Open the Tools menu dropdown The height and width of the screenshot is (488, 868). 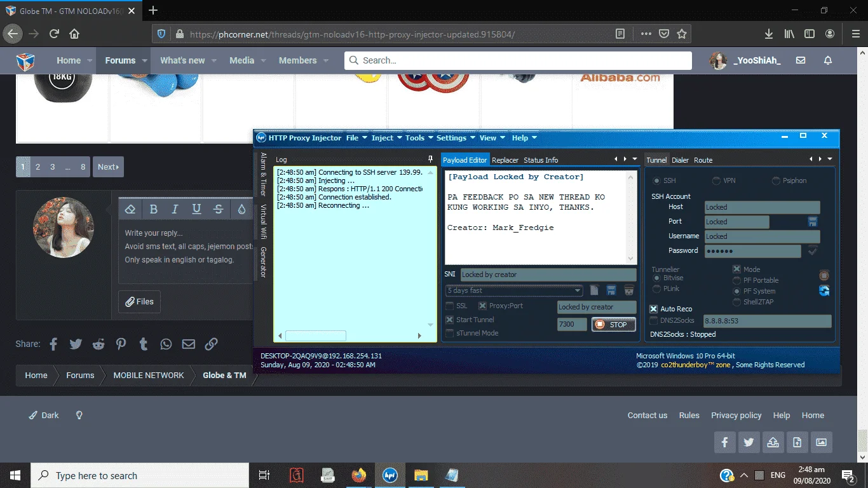419,138
